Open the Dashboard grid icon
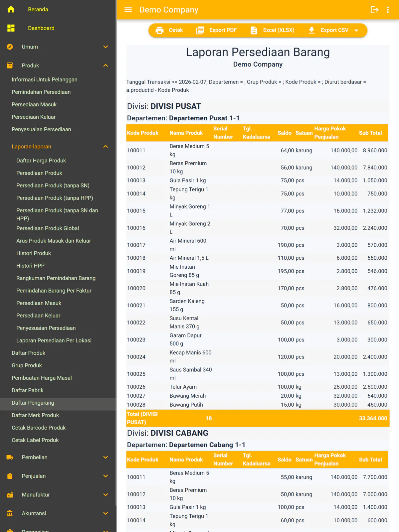The height and width of the screenshot is (532, 399). 11,28
